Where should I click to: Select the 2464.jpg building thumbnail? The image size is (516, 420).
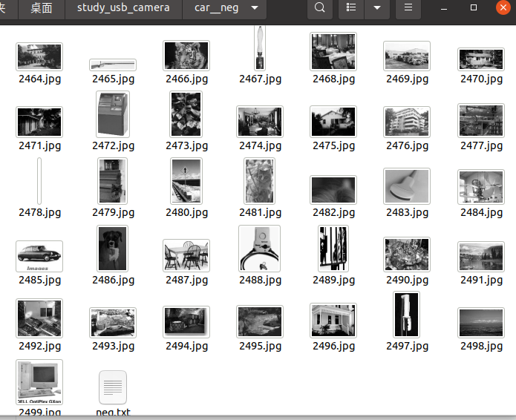tap(39, 56)
